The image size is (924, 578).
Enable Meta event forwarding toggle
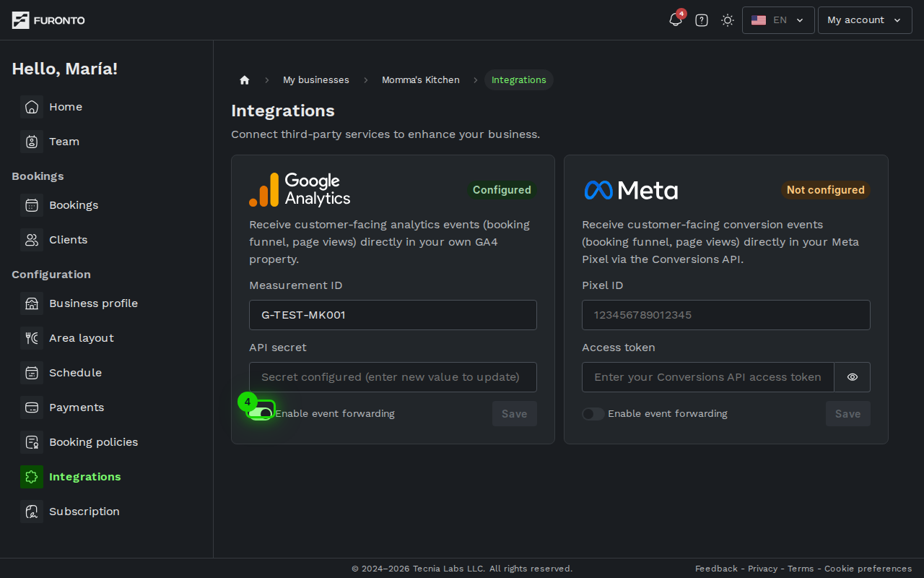tap(593, 414)
